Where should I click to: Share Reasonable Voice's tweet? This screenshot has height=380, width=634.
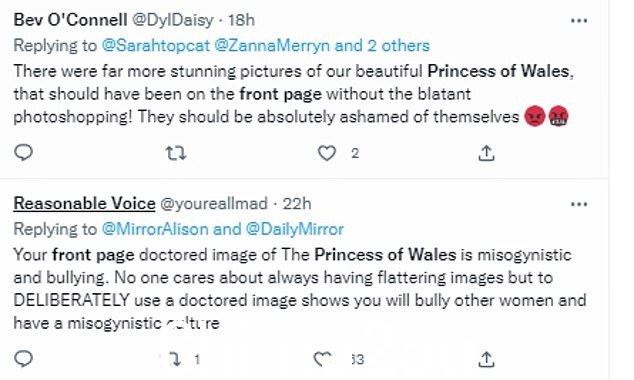(x=486, y=359)
